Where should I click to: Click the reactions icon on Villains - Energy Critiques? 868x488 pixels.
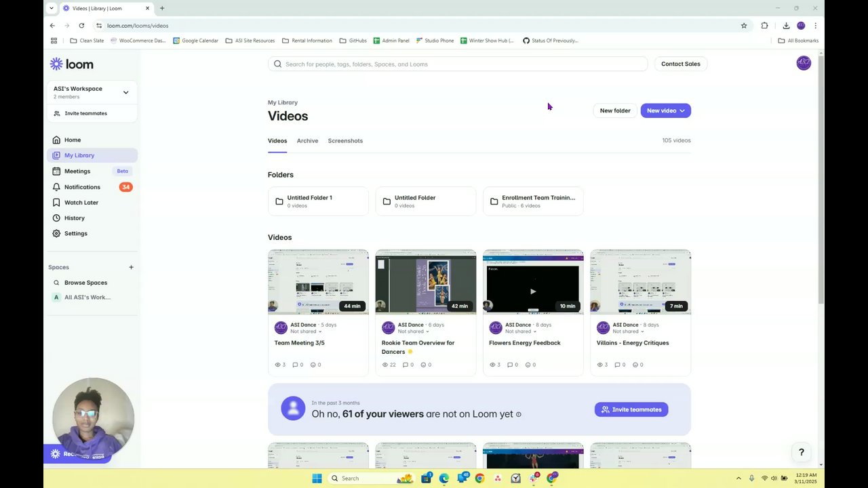click(635, 365)
